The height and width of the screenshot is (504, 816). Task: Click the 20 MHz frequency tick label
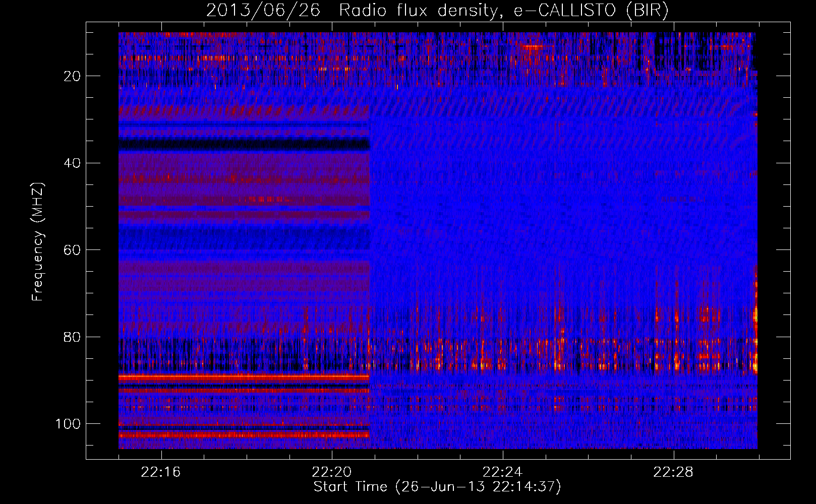click(73, 76)
